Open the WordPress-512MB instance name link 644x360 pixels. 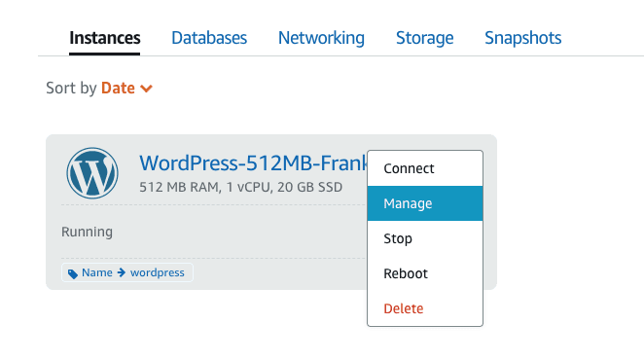pos(253,163)
